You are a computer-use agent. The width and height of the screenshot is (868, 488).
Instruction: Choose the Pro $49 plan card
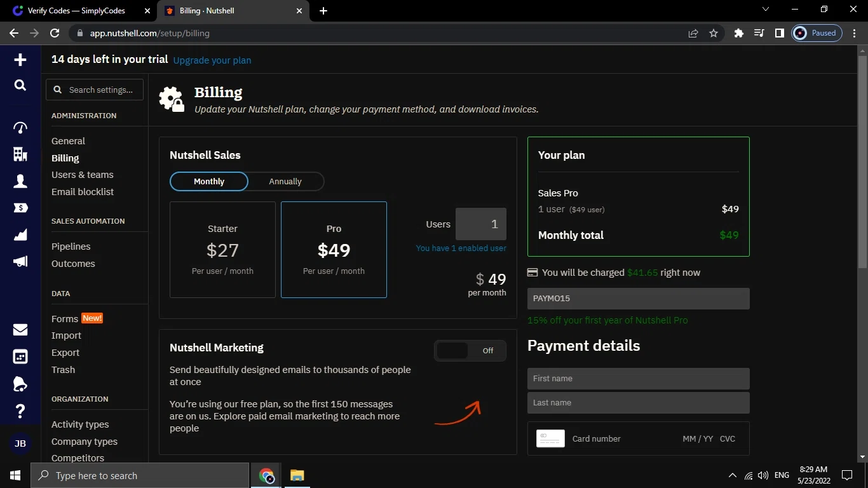click(x=334, y=250)
